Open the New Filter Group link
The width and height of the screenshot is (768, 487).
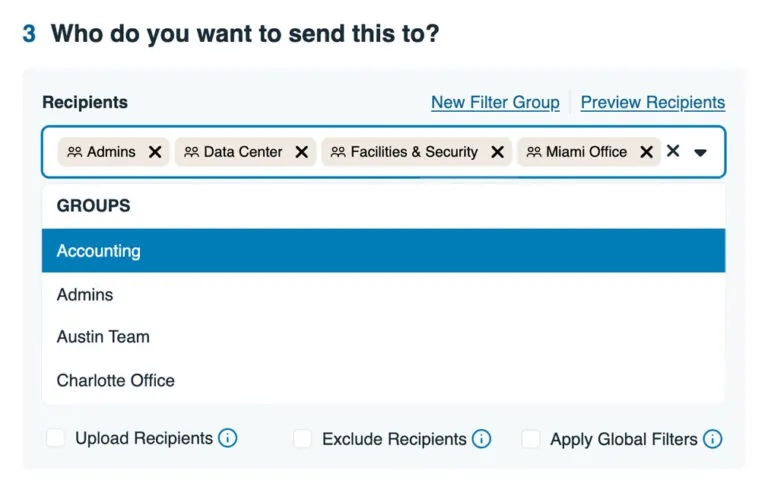point(495,102)
